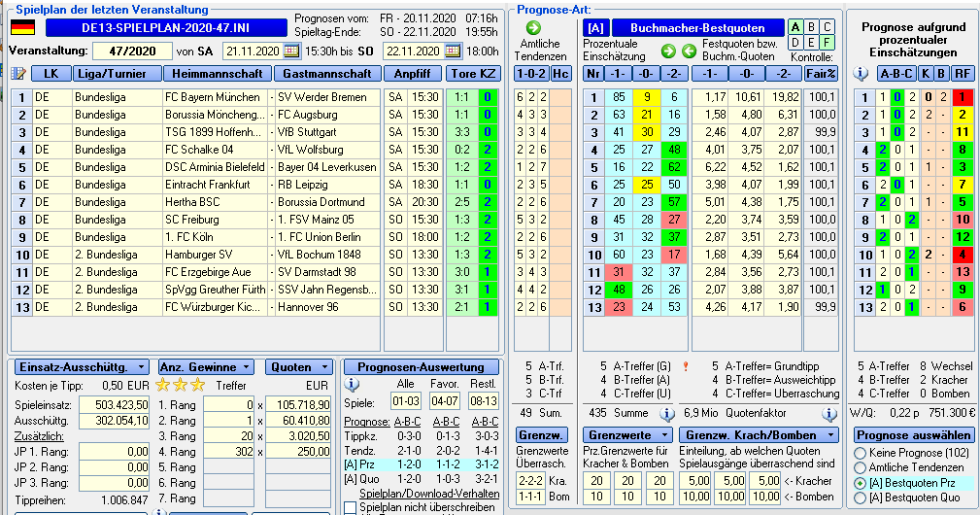Open calendar picker next to 21.11.2020
The image size is (980, 515).
[291, 51]
